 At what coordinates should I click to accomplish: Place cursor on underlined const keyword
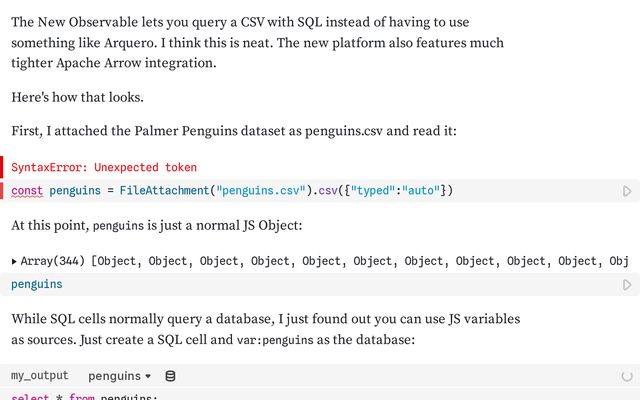[x=27, y=191]
